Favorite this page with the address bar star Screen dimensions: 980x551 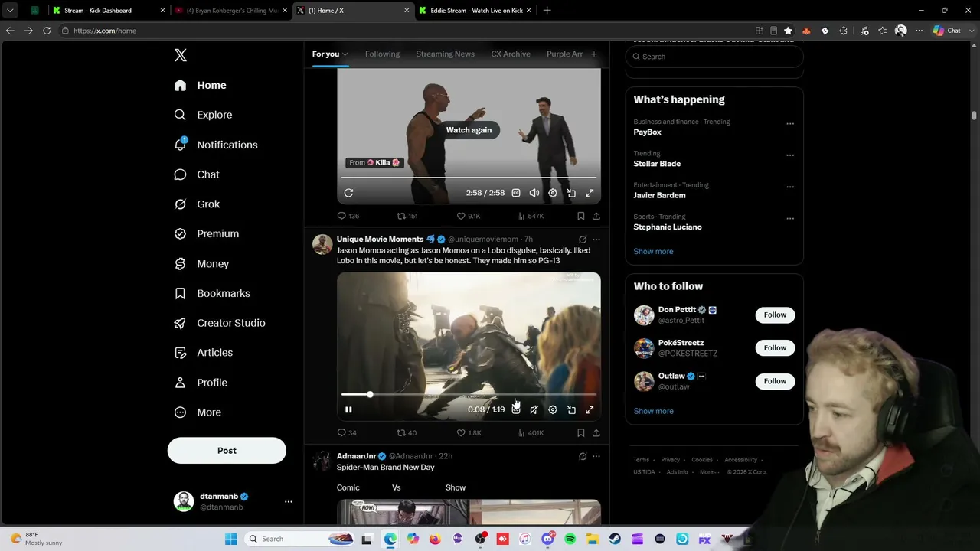(x=788, y=31)
